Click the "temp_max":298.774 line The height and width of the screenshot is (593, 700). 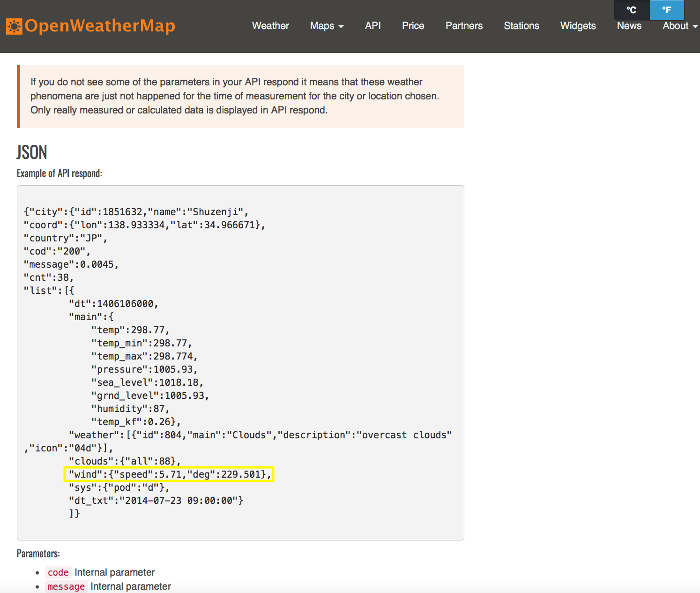click(x=144, y=356)
